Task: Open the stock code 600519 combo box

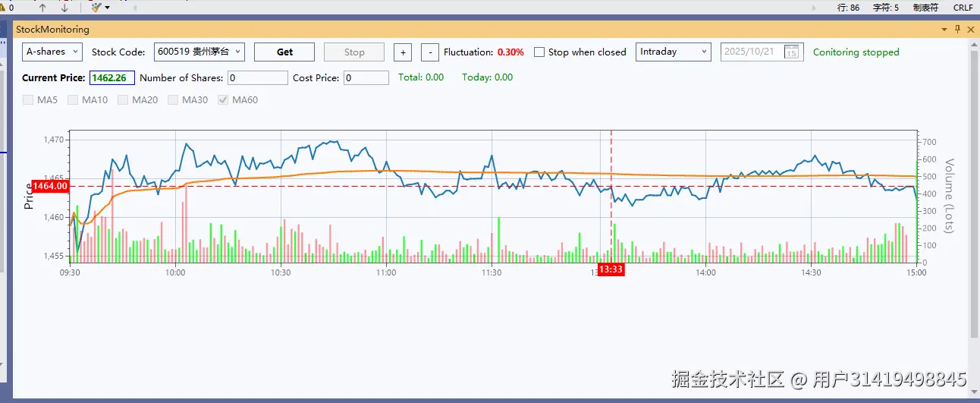Action: point(199,52)
